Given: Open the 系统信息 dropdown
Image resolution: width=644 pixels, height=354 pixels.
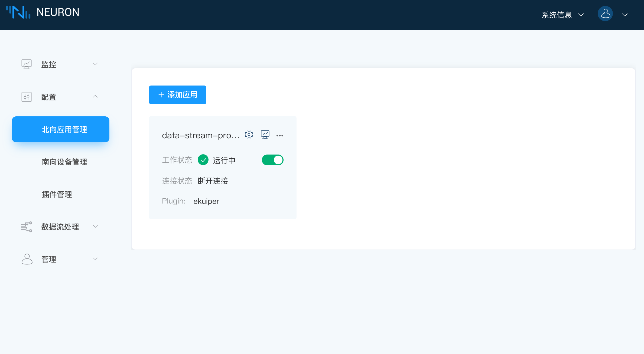Looking at the screenshot, I should click(x=562, y=15).
